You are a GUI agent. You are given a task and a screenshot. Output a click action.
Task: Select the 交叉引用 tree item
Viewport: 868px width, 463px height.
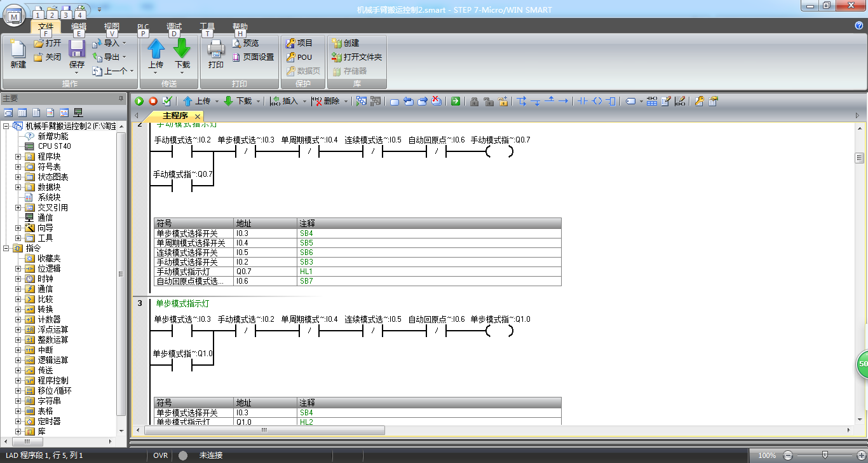click(x=46, y=207)
